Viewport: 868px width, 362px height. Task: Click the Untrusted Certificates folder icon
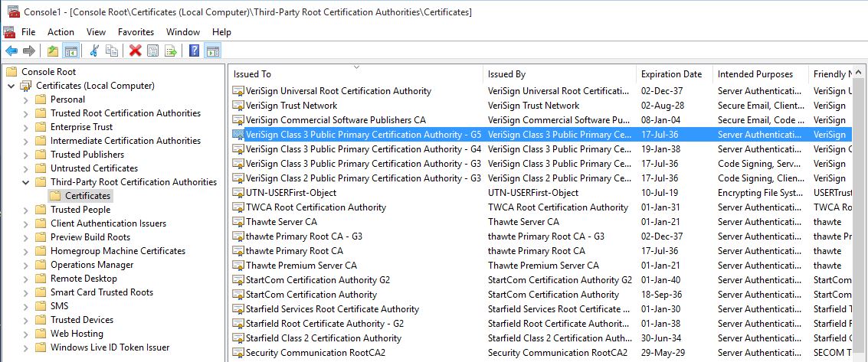coord(41,168)
